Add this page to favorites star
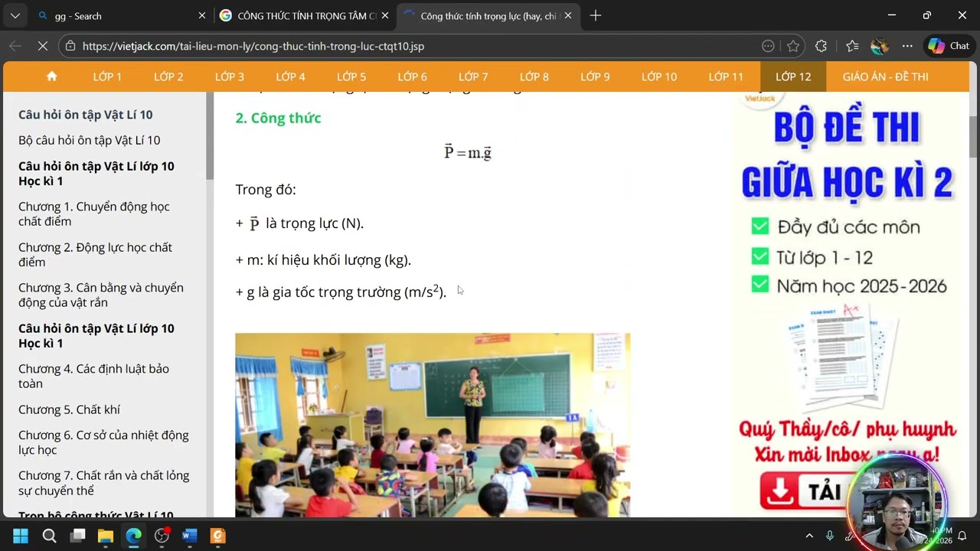The height and width of the screenshot is (551, 980). [x=793, y=46]
